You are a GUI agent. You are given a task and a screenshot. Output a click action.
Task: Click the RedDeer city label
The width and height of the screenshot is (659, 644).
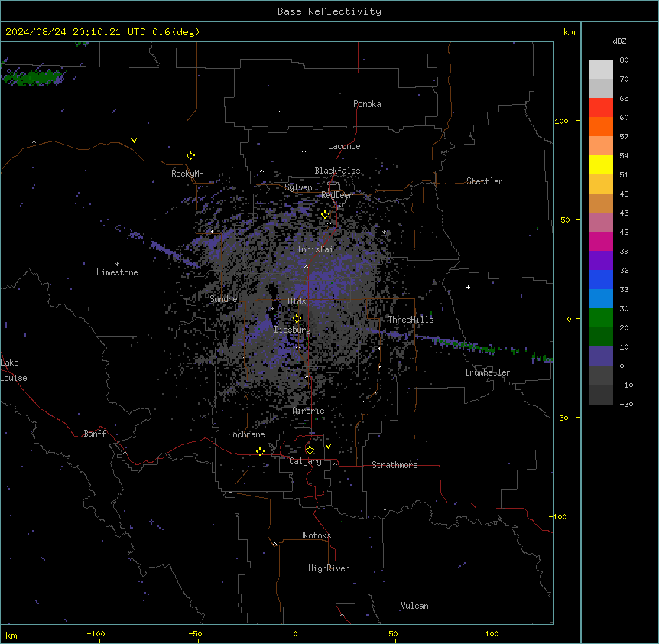point(336,195)
